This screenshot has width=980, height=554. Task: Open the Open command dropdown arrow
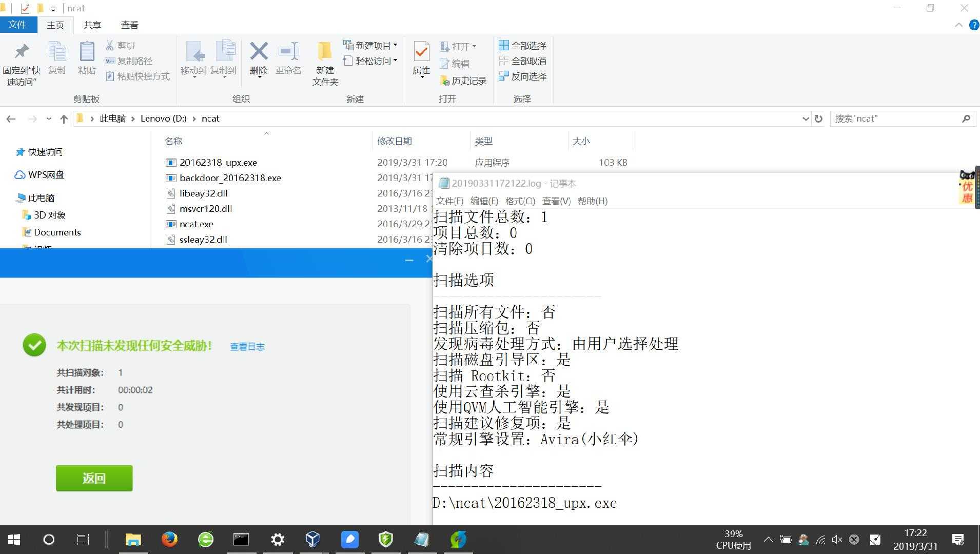[x=474, y=46]
